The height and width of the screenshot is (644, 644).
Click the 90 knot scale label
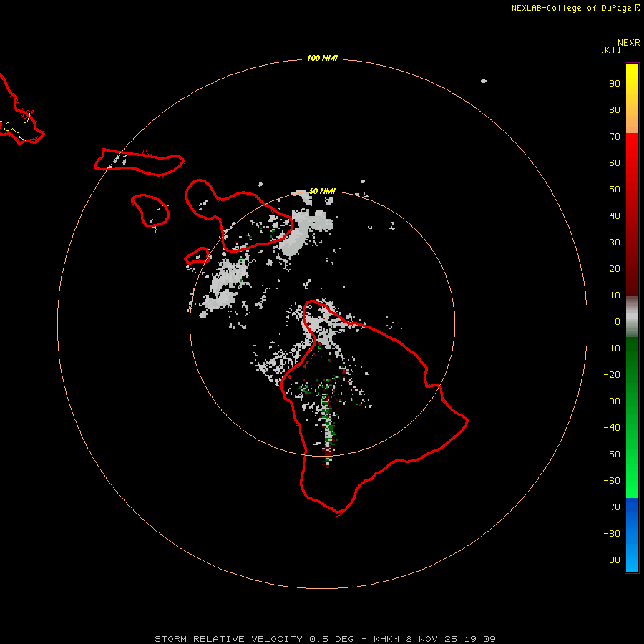[x=615, y=84]
